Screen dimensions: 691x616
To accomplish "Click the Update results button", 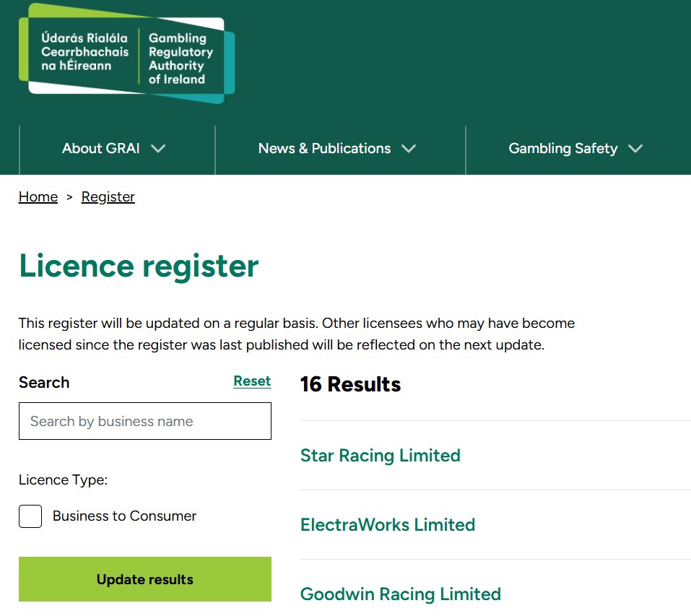I will click(x=145, y=579).
